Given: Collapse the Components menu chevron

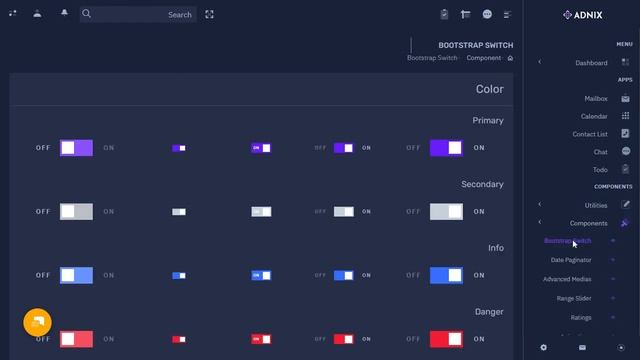Looking at the screenshot, I should [540, 222].
